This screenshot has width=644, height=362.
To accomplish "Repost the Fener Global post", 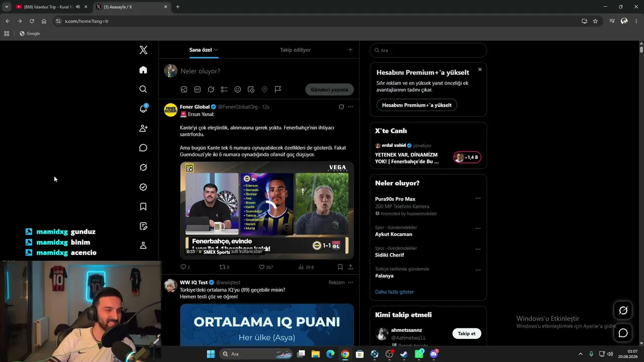I will 223,267.
